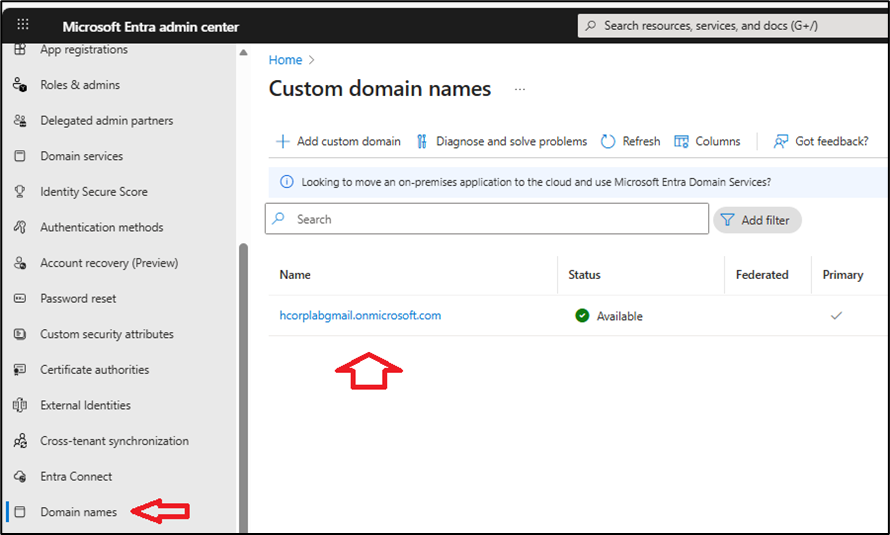Image resolution: width=890 pixels, height=535 pixels.
Task: Select Domain names in the sidebar
Action: coord(78,512)
